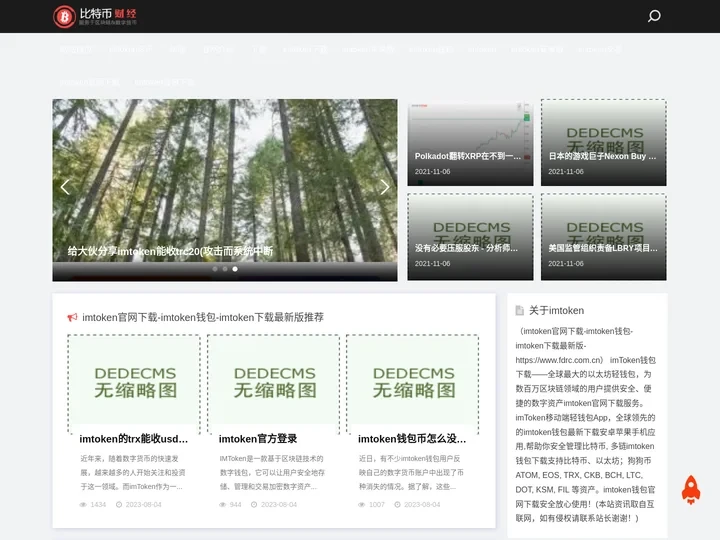720x540 pixels.
Task: Click excerpt starting 近日，有不少imtoken钱包用户
Action: [411, 472]
